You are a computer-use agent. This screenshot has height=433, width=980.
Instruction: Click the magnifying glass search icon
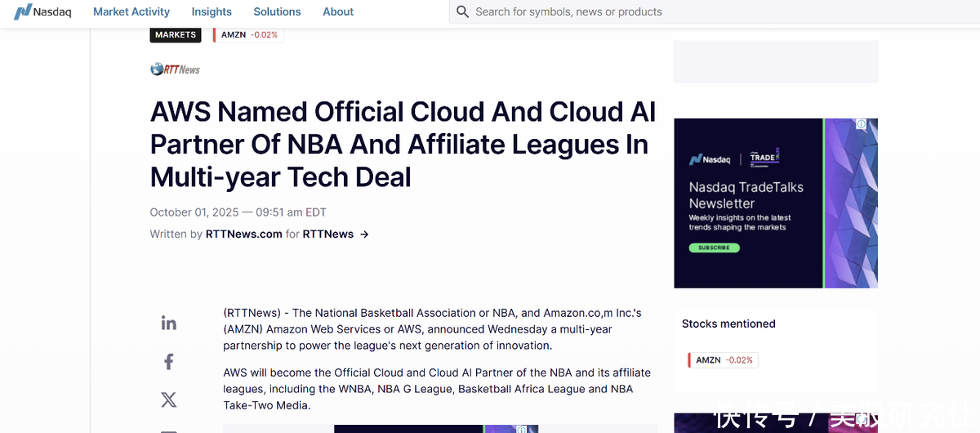tap(463, 11)
